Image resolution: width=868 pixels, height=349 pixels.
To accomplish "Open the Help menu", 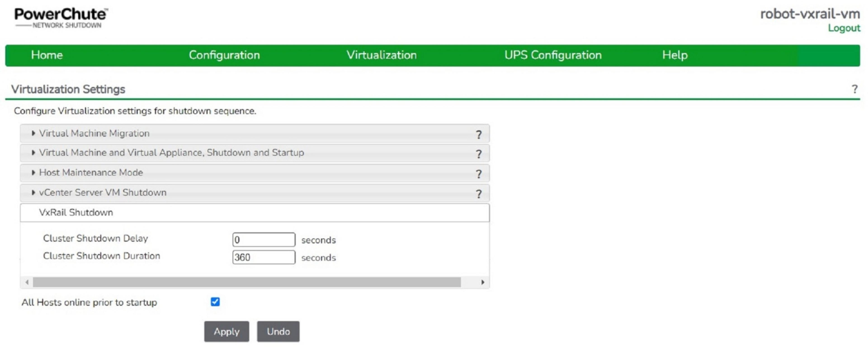I will (675, 55).
